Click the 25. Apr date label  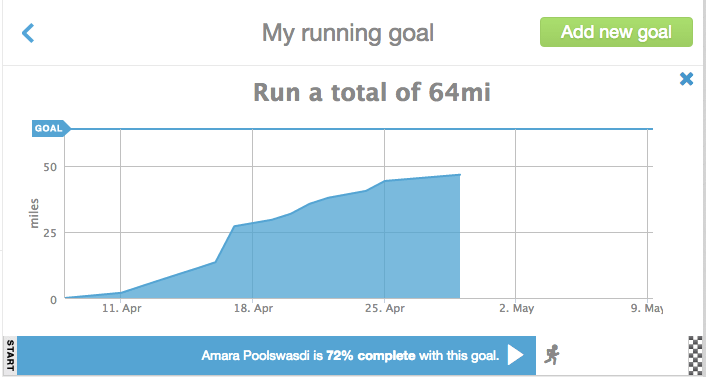[x=384, y=309]
